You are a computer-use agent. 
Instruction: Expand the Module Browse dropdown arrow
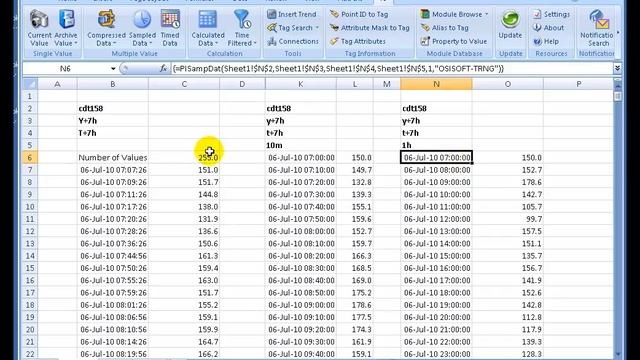(487, 14)
